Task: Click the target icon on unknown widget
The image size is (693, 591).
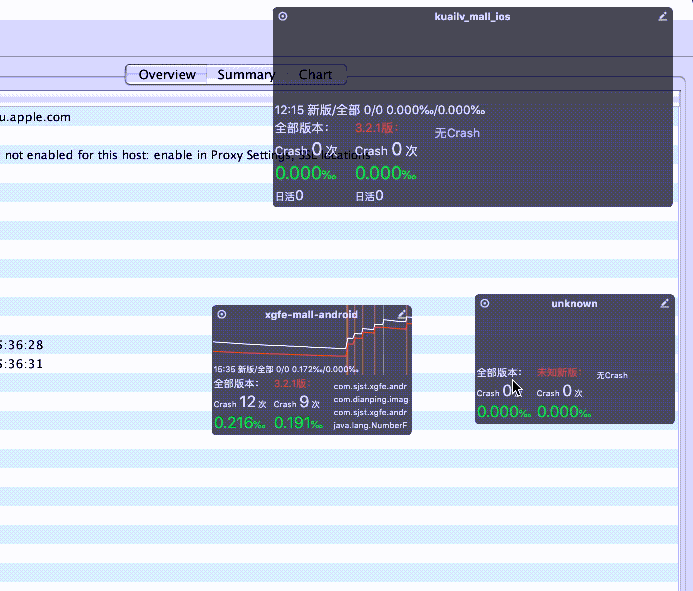Action: (x=485, y=303)
